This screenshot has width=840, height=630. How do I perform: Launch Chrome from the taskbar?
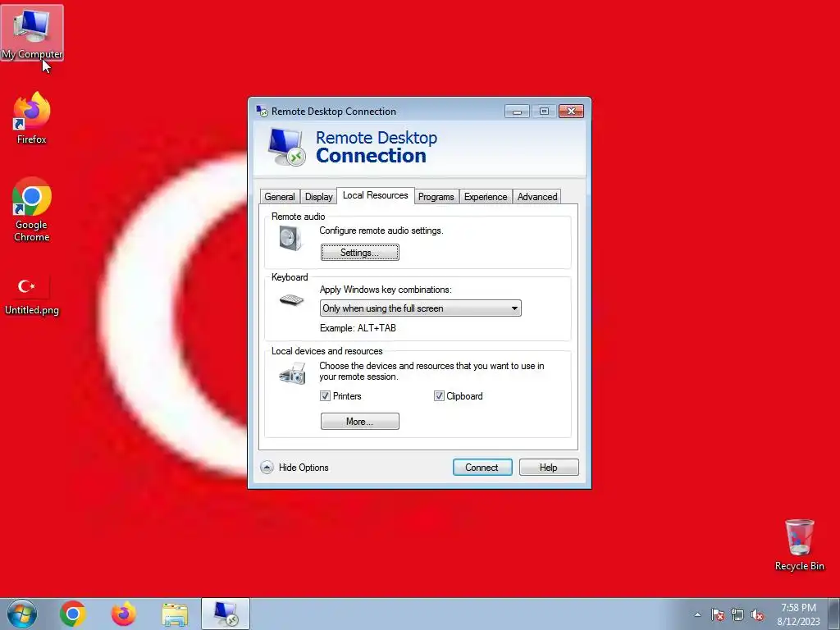pyautogui.click(x=73, y=614)
